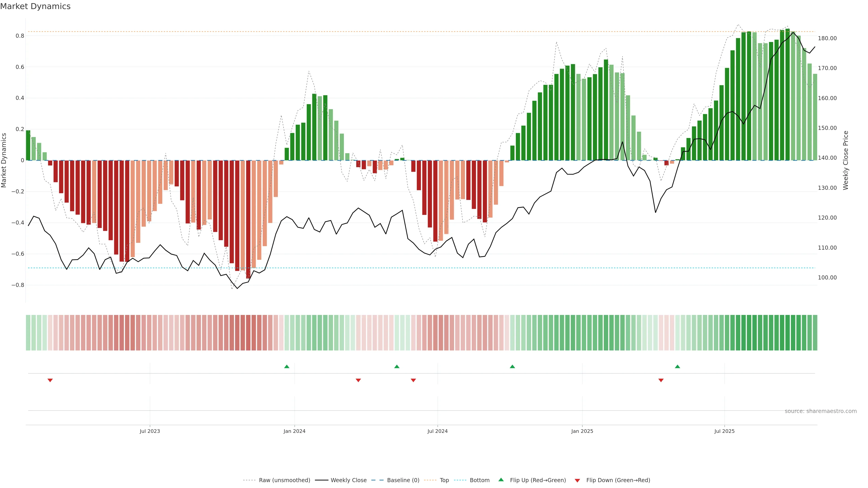
Task: Click the Flip Down marker in spring 2025
Action: click(x=661, y=380)
